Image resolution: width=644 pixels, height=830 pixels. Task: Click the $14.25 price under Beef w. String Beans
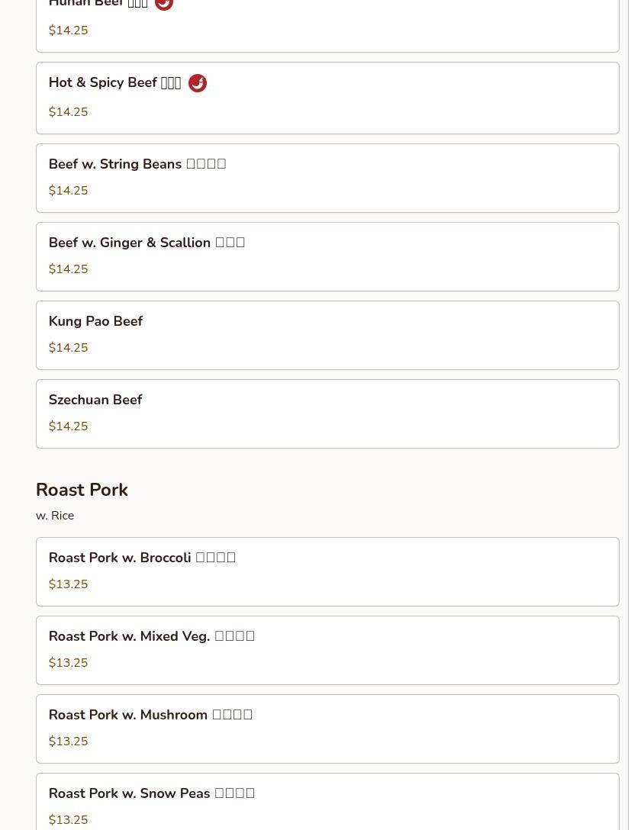(68, 191)
